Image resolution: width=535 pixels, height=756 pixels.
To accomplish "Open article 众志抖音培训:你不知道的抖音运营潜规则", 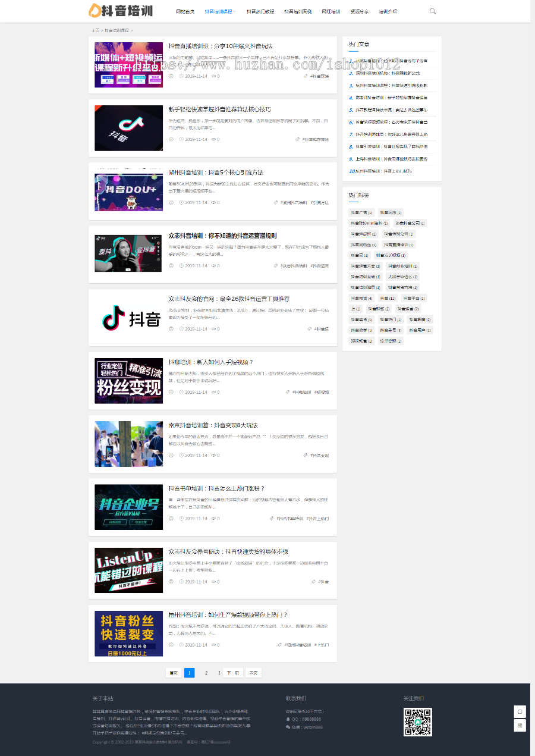I will point(222,236).
